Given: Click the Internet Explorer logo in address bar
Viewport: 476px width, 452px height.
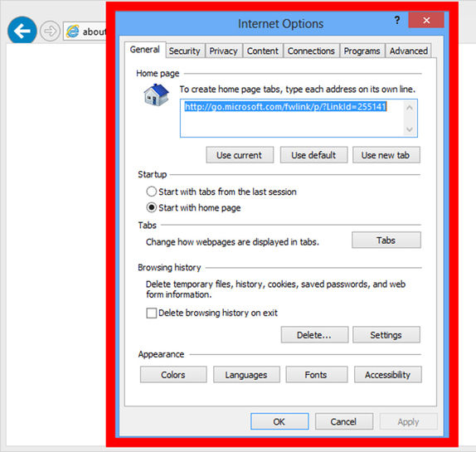Looking at the screenshot, I should 72,32.
